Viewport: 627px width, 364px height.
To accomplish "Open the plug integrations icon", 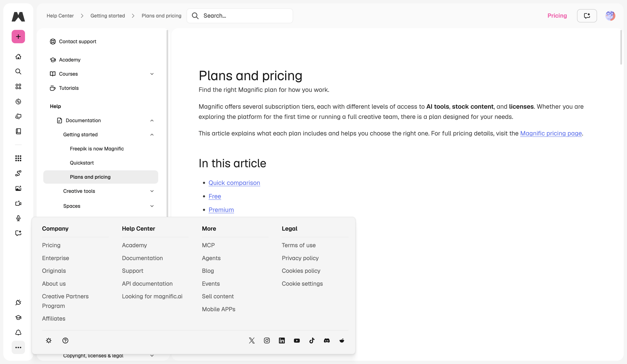I will 18,302.
